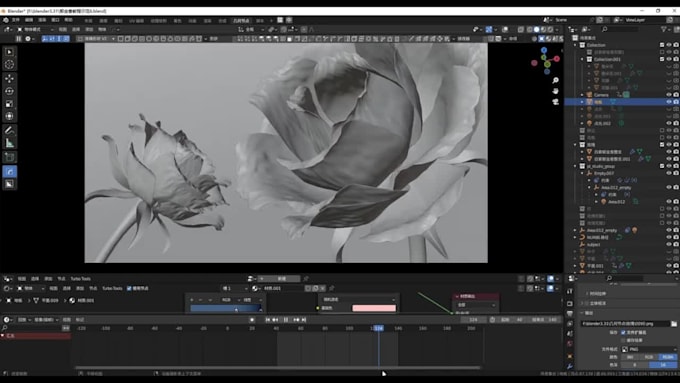The height and width of the screenshot is (383, 680).
Task: Click the pin icon next to node material name
Action: coord(332,288)
